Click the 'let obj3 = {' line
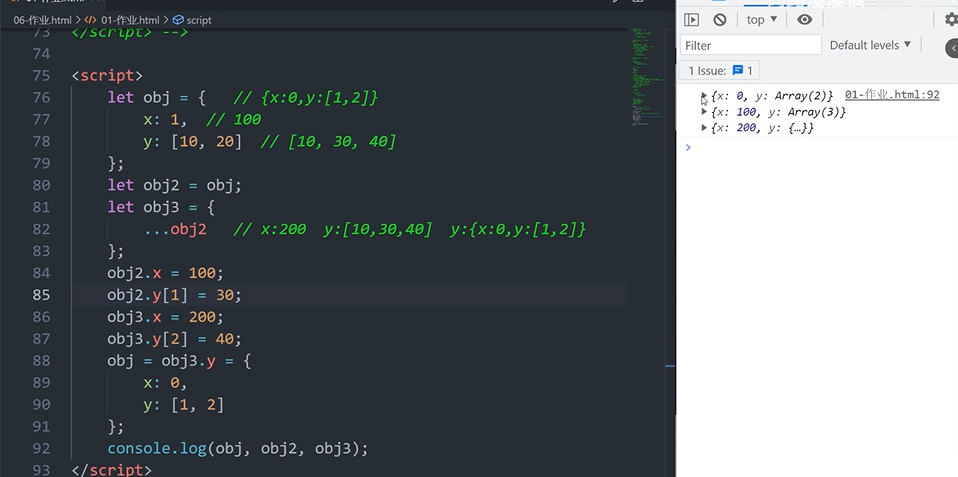The width and height of the screenshot is (958, 477). coord(161,208)
